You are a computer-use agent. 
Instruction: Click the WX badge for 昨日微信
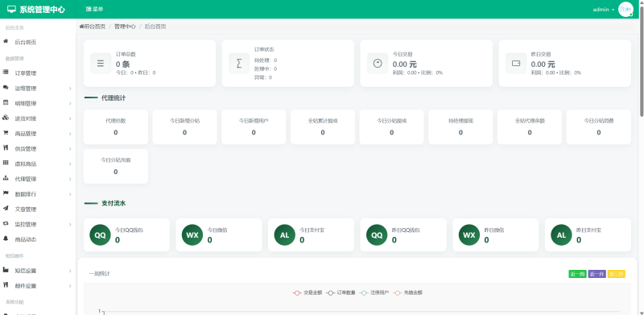point(469,234)
